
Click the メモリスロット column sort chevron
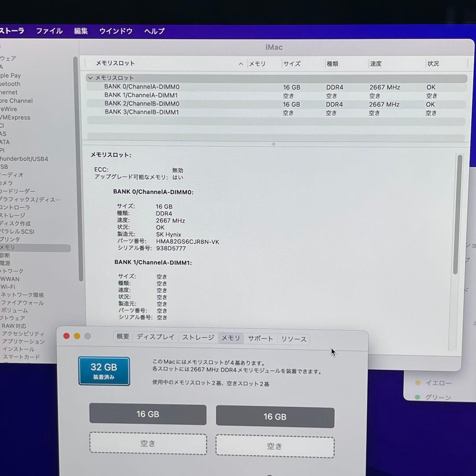tap(241, 63)
